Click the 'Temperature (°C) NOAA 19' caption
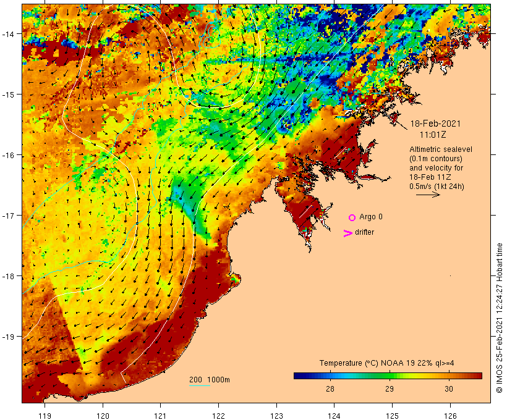This screenshot has height=420, width=507. 367,363
